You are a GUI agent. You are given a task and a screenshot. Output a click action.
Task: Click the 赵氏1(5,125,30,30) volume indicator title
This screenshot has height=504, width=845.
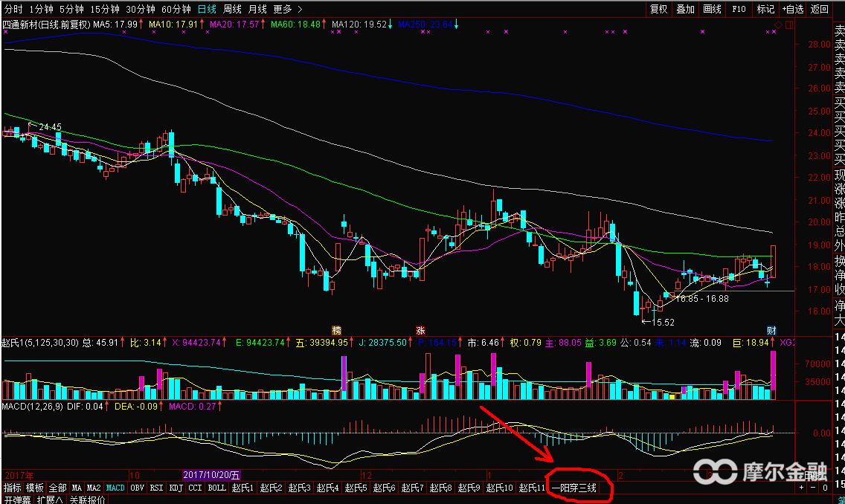point(40,343)
